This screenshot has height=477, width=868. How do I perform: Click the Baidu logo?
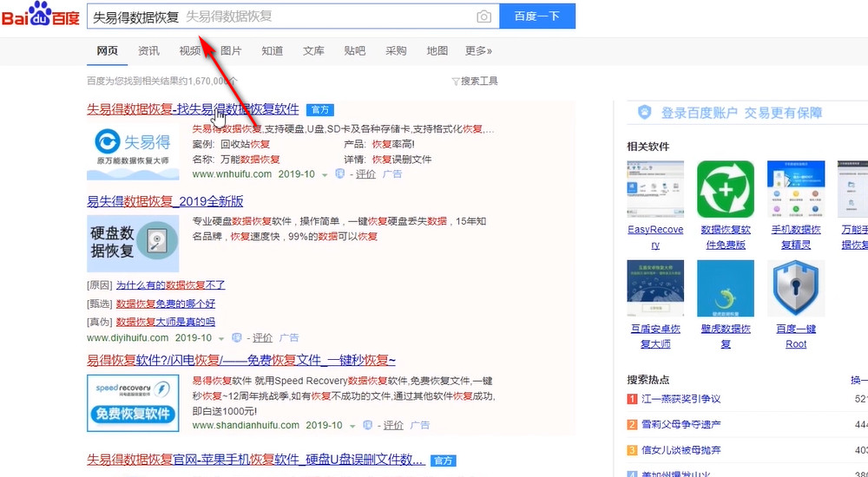click(x=41, y=16)
